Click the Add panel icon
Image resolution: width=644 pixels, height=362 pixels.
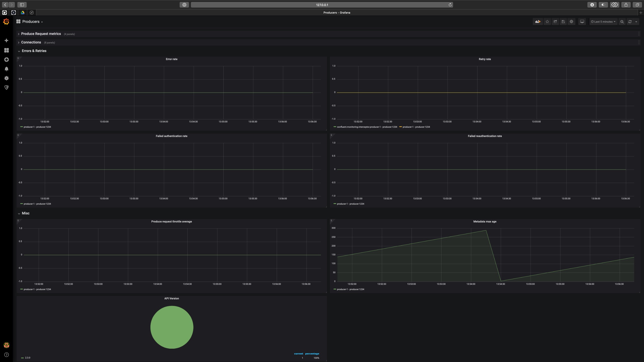[x=538, y=22]
